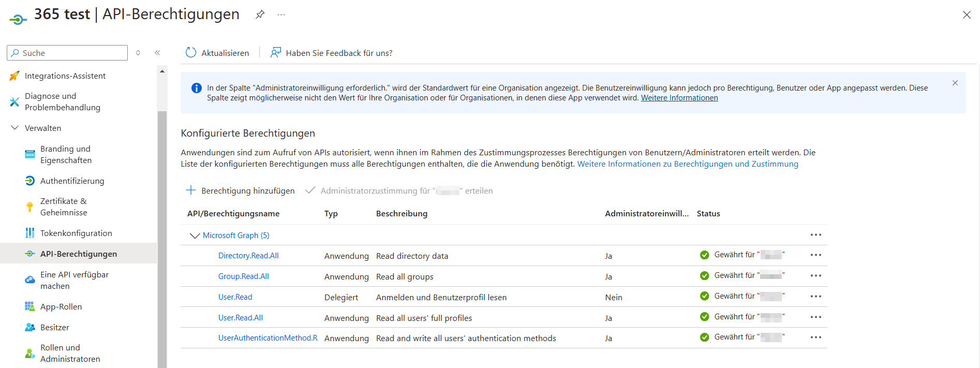
Task: Open Diagnose und Problembehandlung
Action: (62, 102)
